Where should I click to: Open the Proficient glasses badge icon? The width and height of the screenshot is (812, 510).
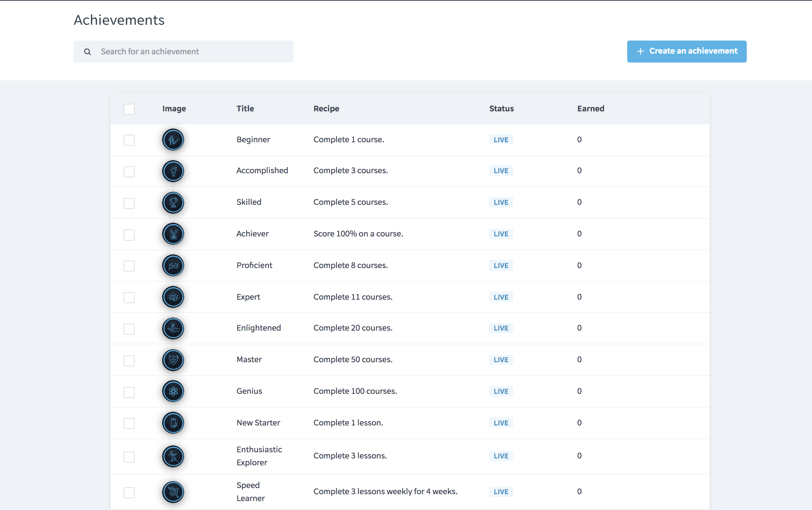(173, 265)
